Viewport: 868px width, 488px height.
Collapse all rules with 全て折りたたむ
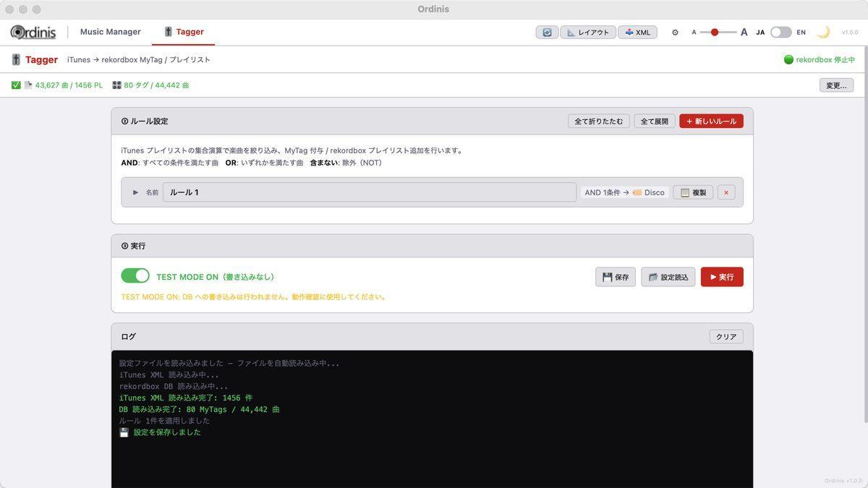pos(598,121)
